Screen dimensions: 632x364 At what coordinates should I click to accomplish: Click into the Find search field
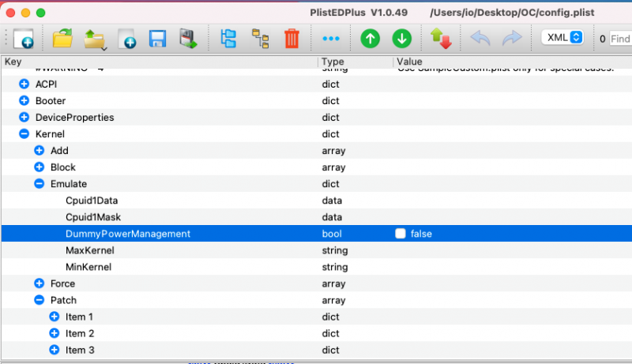tap(620, 39)
